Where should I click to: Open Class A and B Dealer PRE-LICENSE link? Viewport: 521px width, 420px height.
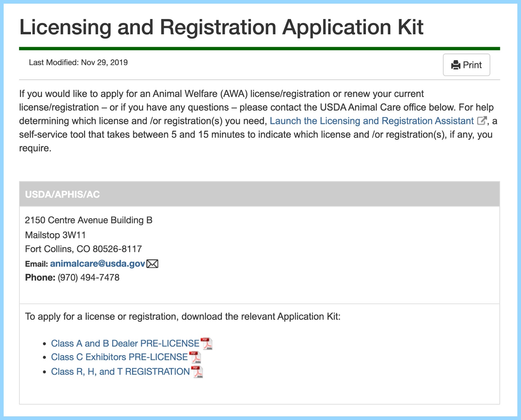(125, 343)
